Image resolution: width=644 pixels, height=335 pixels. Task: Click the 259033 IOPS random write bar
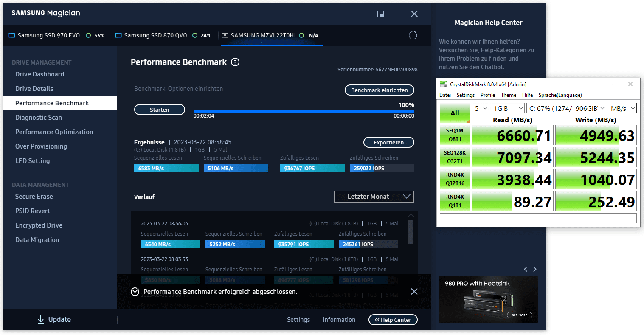point(382,168)
